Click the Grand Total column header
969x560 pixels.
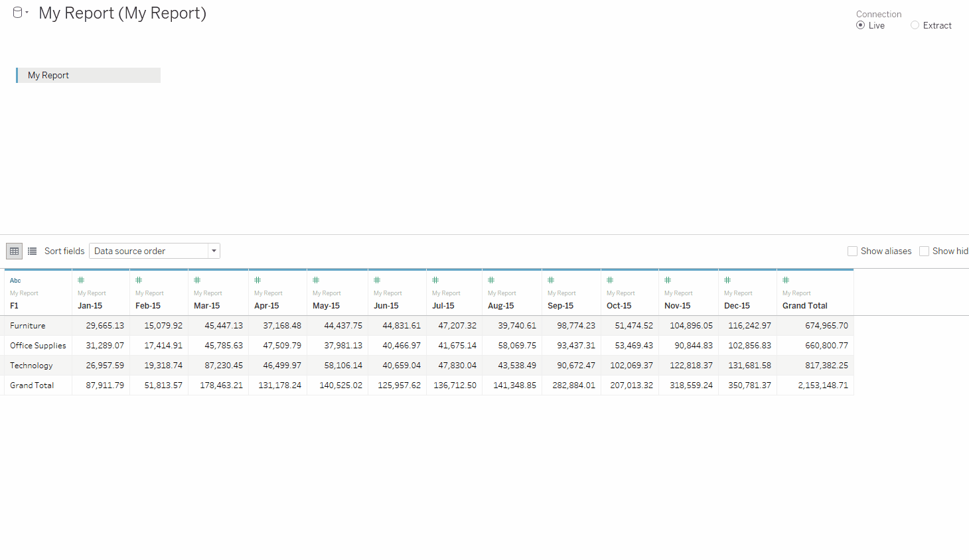coord(804,305)
